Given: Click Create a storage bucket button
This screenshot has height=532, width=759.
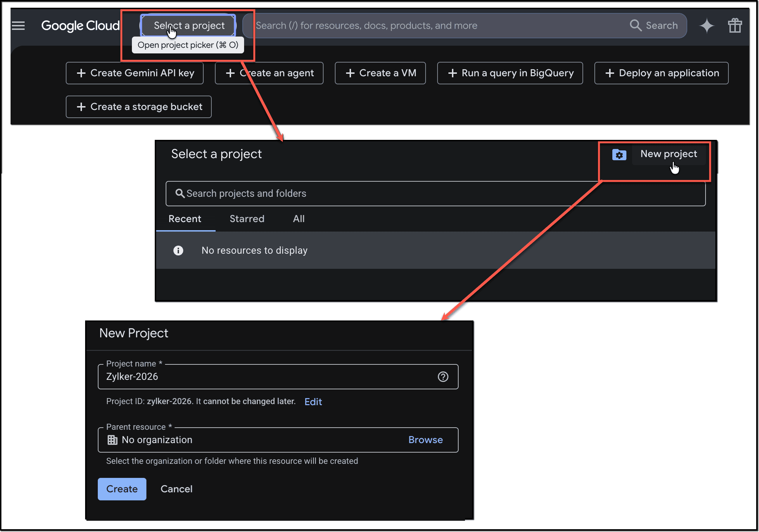Looking at the screenshot, I should pyautogui.click(x=139, y=107).
